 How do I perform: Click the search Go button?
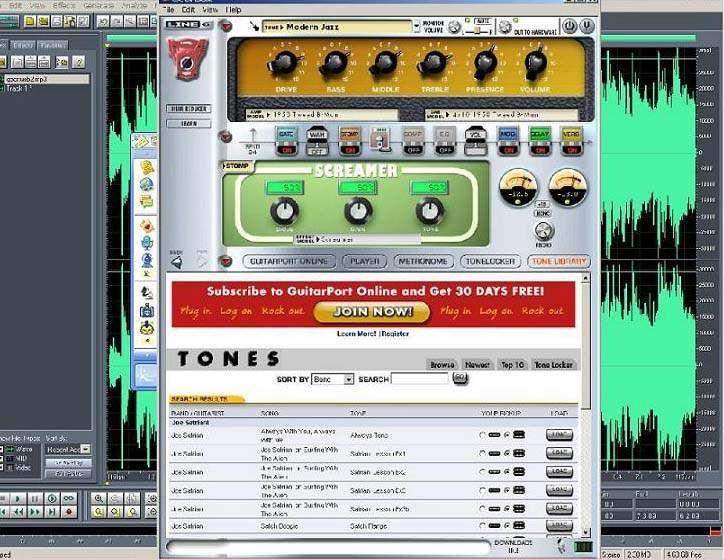click(x=460, y=378)
